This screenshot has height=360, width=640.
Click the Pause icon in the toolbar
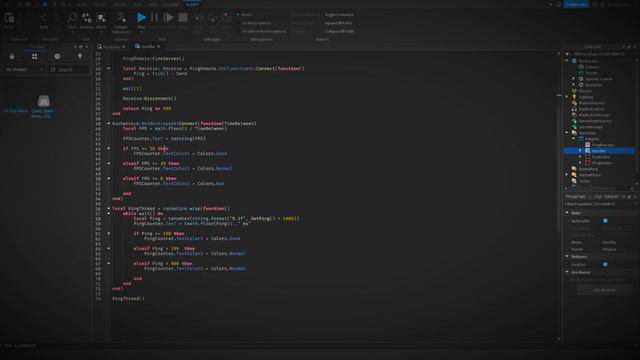pyautogui.click(x=154, y=18)
